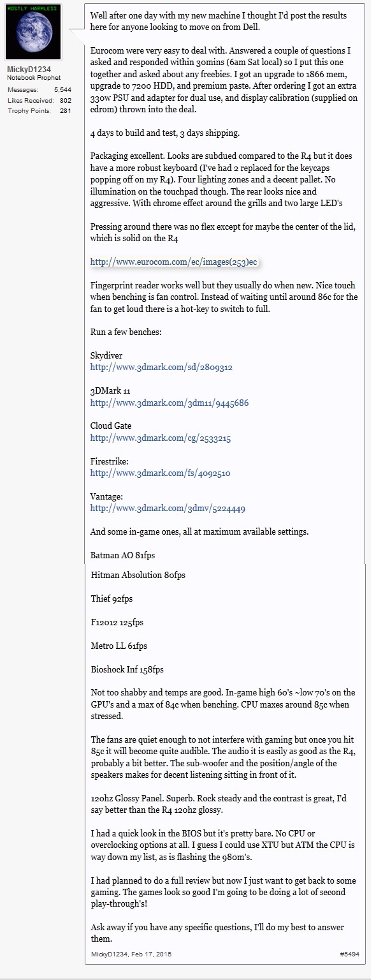Open the 5,544 messages count
Viewport: 390px width, 980px height.
click(x=64, y=90)
